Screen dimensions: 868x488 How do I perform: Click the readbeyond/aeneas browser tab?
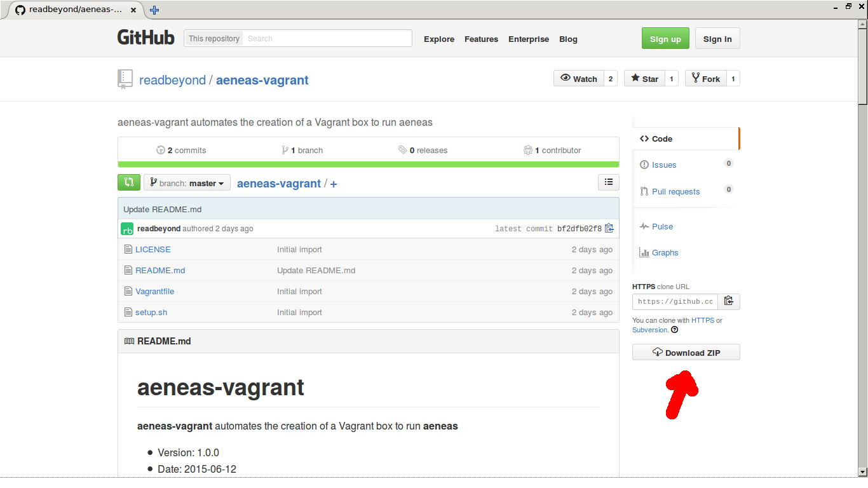[76, 10]
